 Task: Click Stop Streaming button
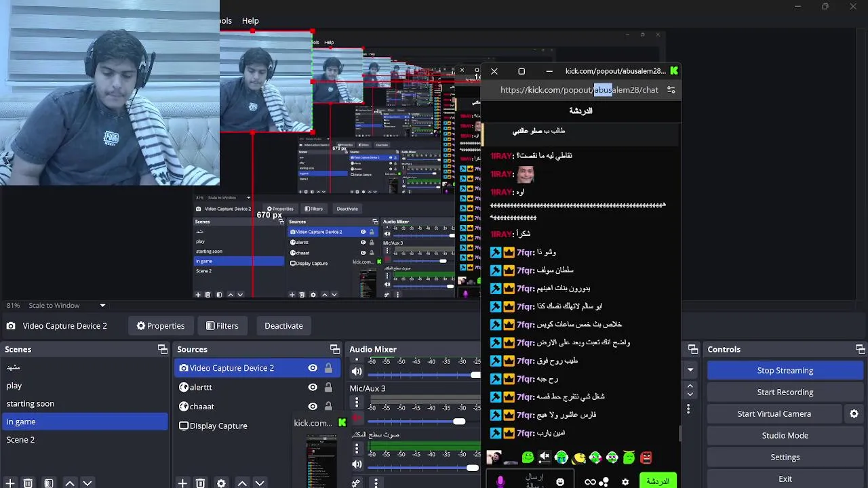click(785, 371)
